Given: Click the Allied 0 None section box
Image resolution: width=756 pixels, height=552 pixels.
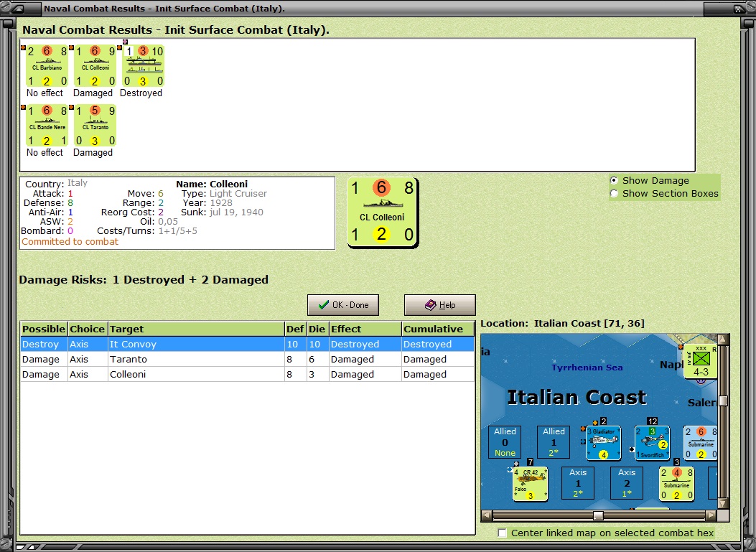Looking at the screenshot, I should click(x=505, y=442).
